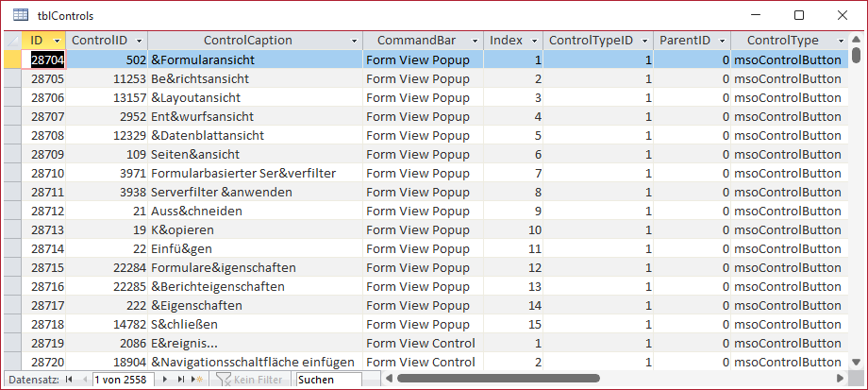Click the Seiten&ansicht caption cell
This screenshot has height=390, width=868.
tap(255, 155)
